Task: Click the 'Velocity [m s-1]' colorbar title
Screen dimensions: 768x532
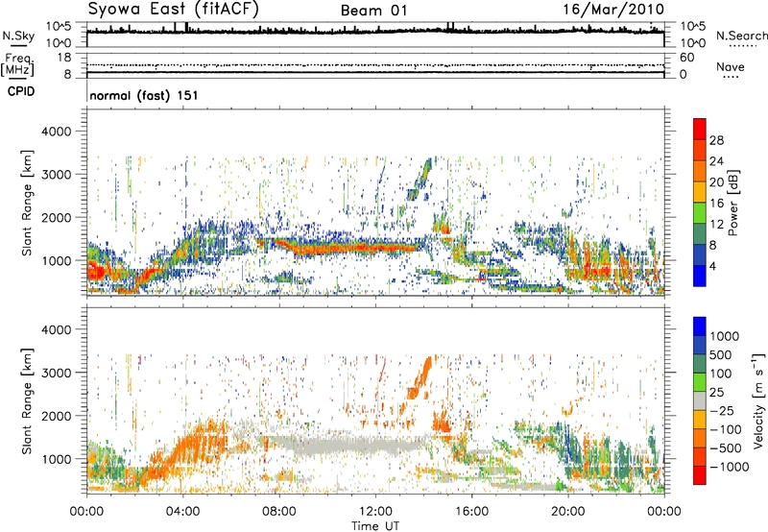Action: click(x=758, y=400)
